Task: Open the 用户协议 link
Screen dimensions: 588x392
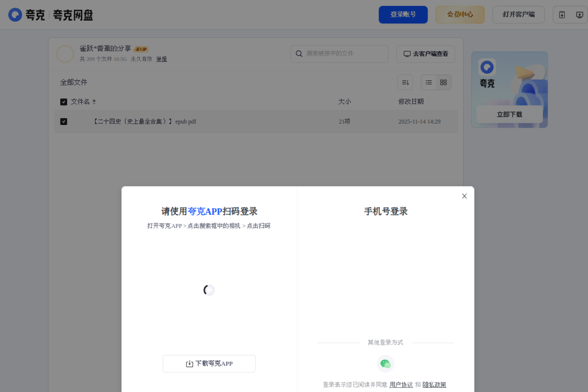Action: [x=401, y=385]
